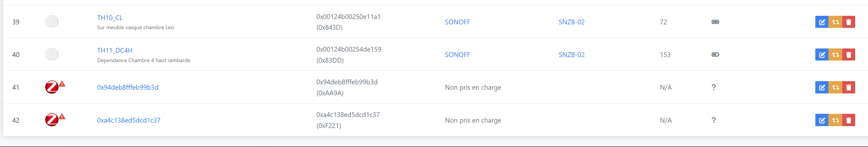Click the SNZB-02 model link on row 40
This screenshot has height=147, width=868.
point(571,55)
